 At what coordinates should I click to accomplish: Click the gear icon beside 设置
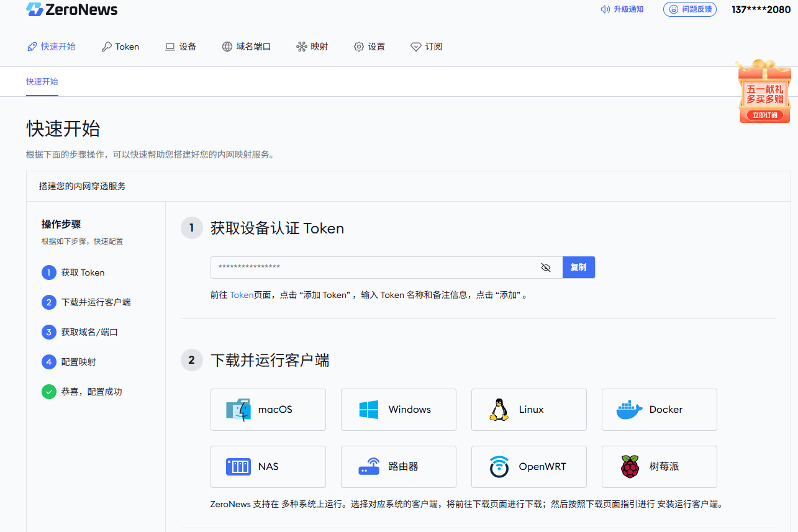pos(359,47)
